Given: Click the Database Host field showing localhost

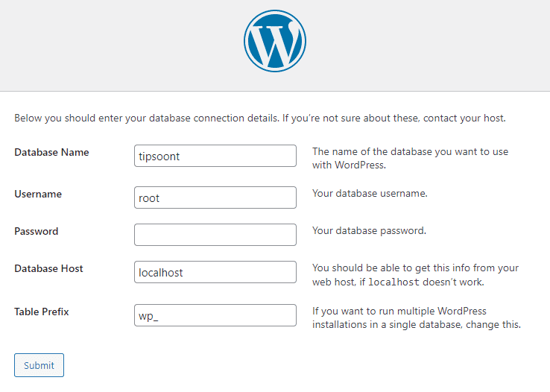Looking at the screenshot, I should pyautogui.click(x=215, y=272).
